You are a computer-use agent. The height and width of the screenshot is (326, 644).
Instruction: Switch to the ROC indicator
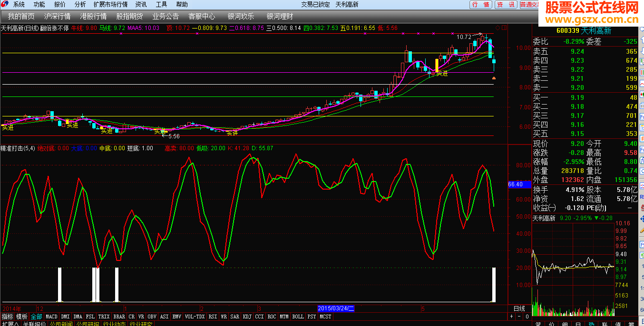(x=272, y=316)
